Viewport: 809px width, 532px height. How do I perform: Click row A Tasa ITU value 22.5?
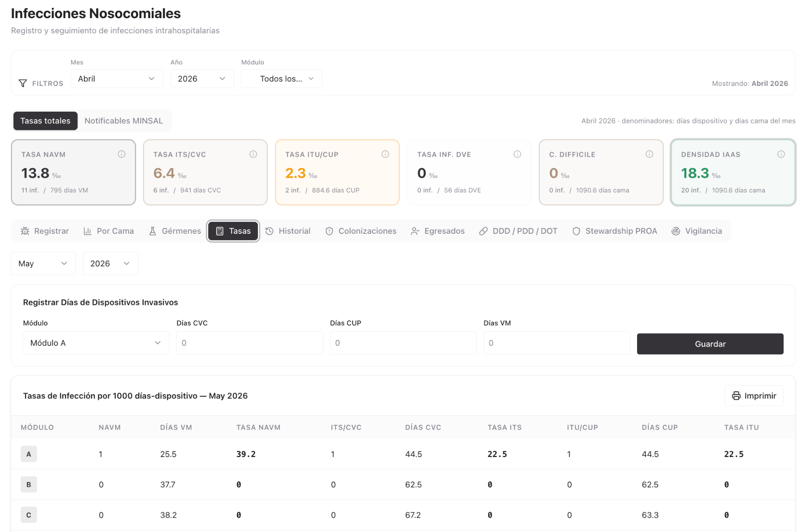tap(734, 454)
